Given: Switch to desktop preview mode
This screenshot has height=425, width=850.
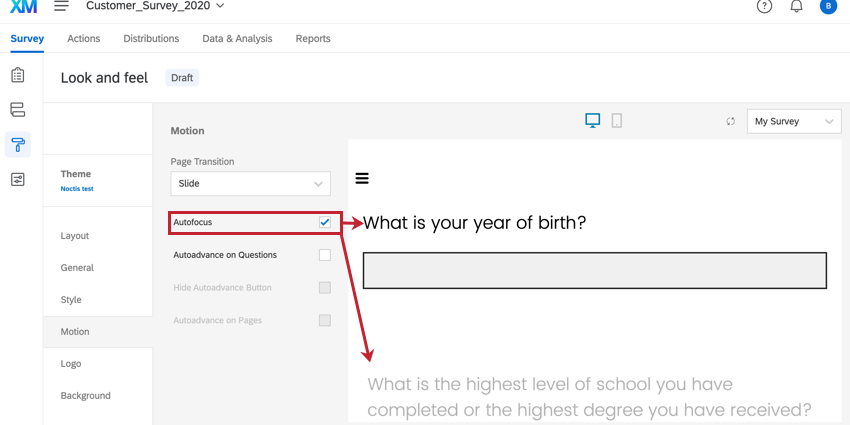Looking at the screenshot, I should click(593, 121).
